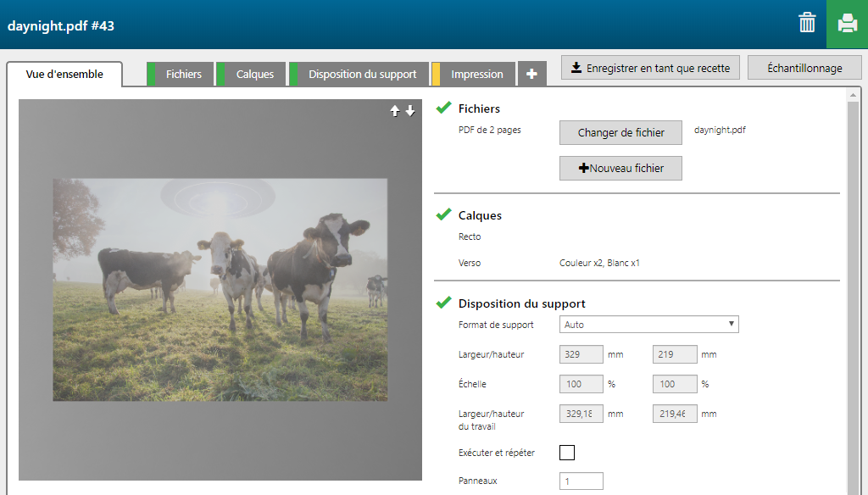The width and height of the screenshot is (868, 495).
Task: Click the Recto label
Action: (x=470, y=236)
